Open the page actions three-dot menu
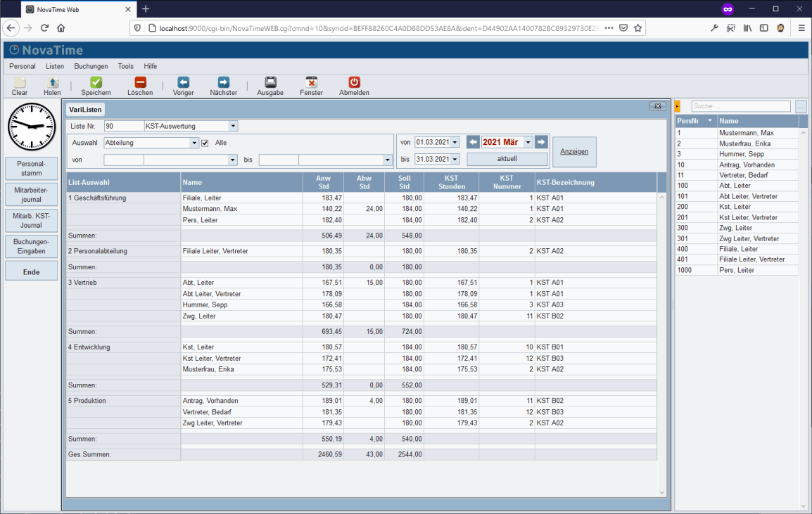Viewport: 812px width, 514px height. (609, 28)
